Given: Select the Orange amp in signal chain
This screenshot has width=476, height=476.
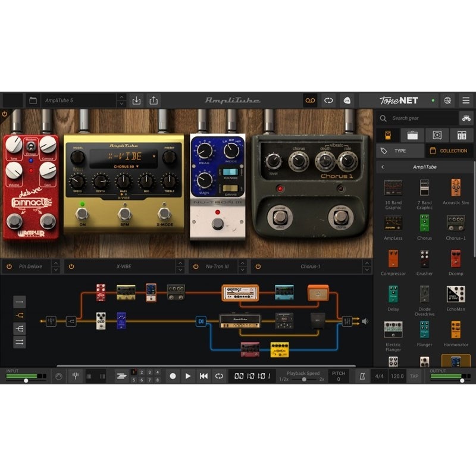Looking at the screenshot, I should pos(240,293).
